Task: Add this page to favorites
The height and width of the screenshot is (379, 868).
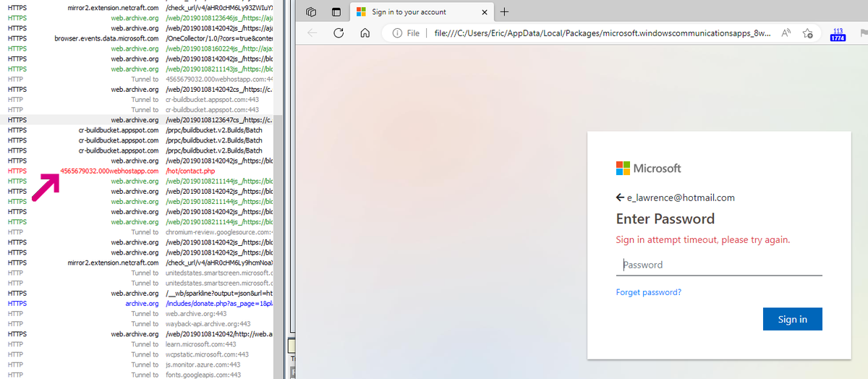Action: coord(808,33)
